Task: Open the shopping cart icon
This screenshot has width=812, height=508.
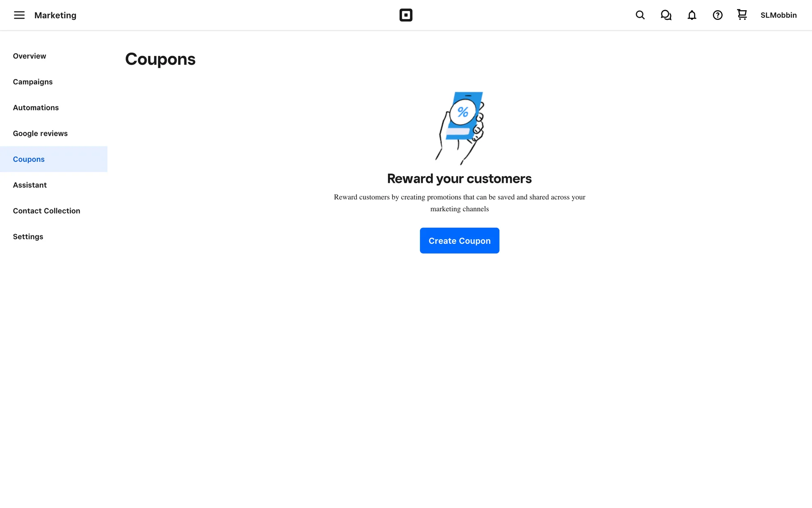Action: click(x=742, y=15)
